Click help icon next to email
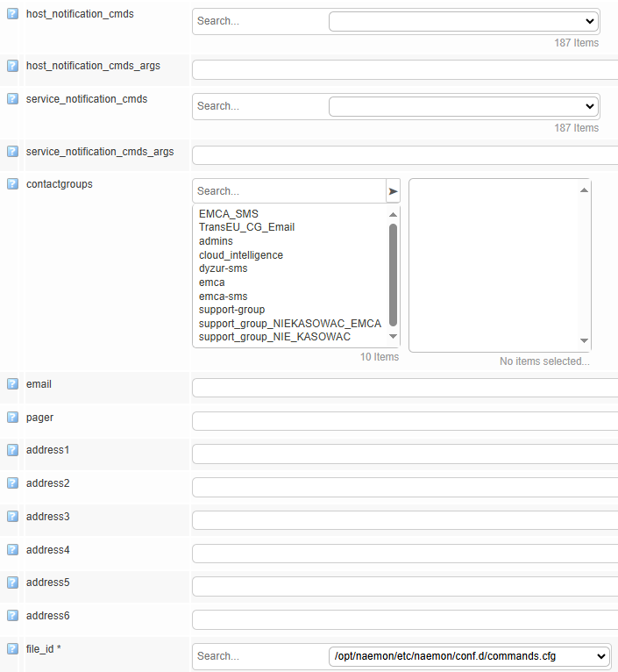Screen dimensions: 618x672 pyautogui.click(x=12, y=384)
